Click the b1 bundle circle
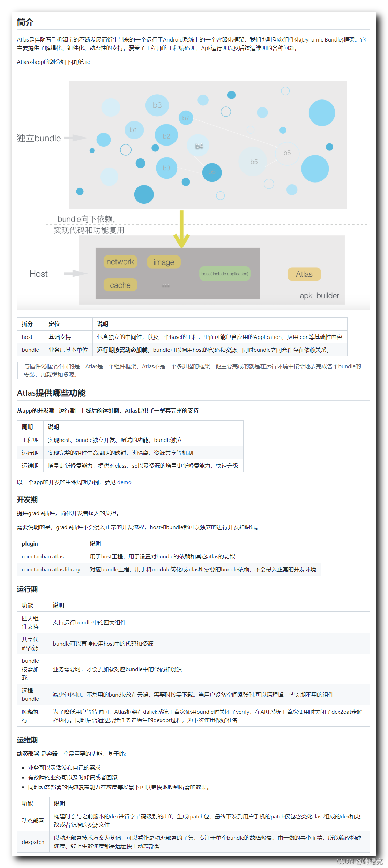Screen dimensions: 388x868 tap(134, 130)
